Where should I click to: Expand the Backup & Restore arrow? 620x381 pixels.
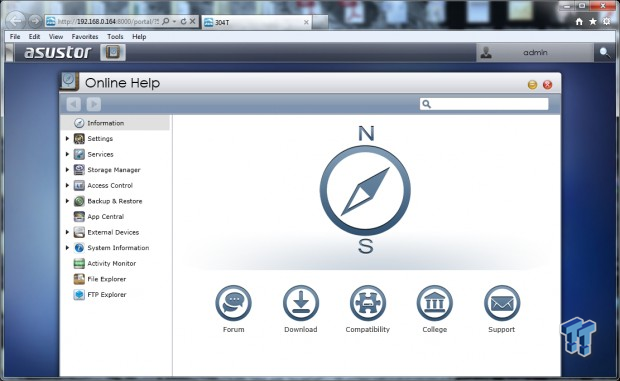point(67,201)
